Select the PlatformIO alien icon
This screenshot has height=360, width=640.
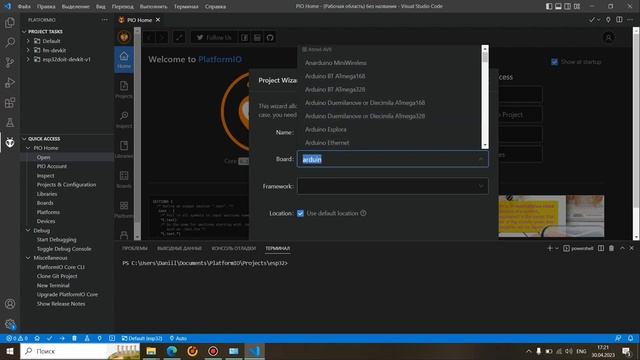[x=10, y=142]
